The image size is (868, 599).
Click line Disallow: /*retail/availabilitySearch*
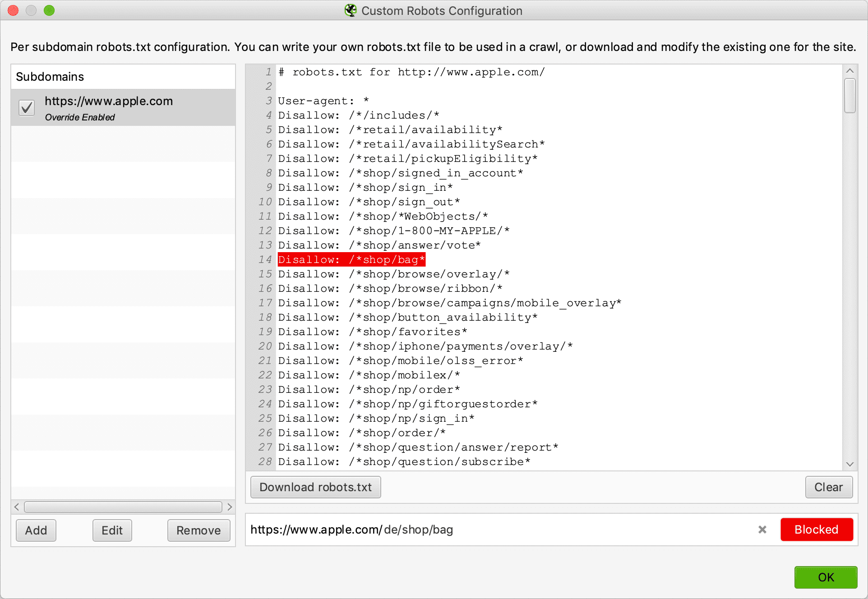[411, 144]
